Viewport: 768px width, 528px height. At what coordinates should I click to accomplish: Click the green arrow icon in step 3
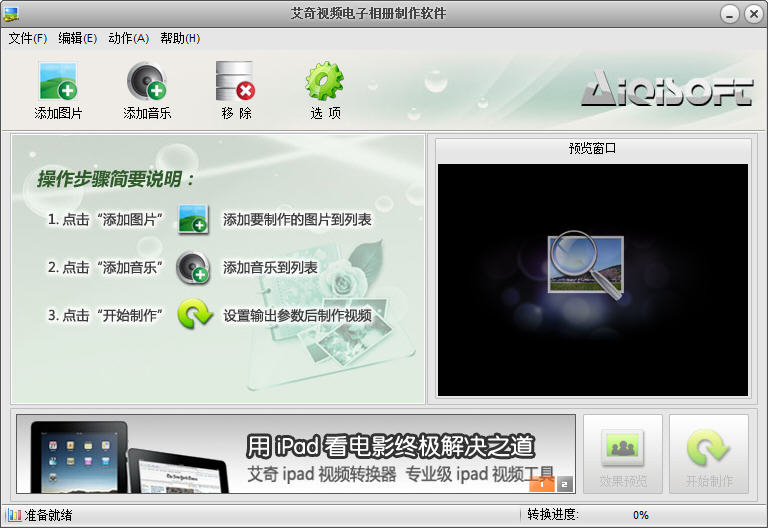coord(194,314)
